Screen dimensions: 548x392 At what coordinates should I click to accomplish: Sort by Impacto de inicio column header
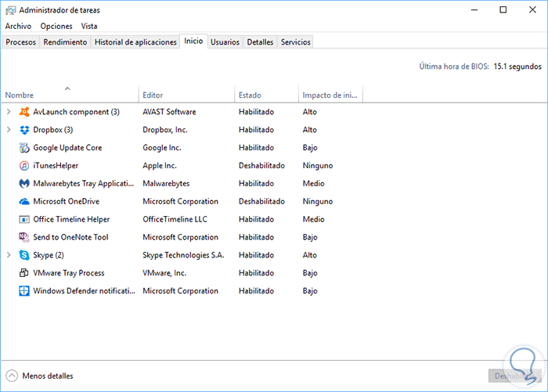[330, 95]
